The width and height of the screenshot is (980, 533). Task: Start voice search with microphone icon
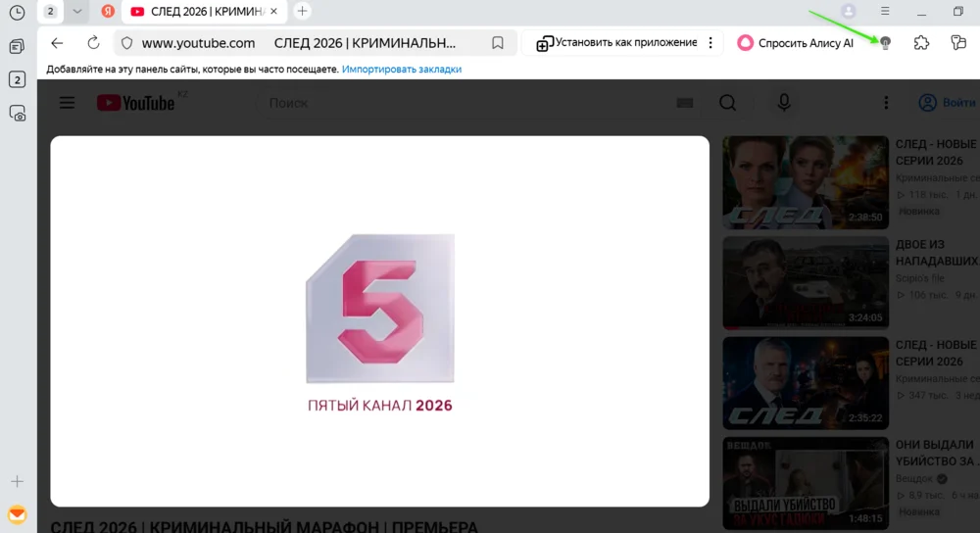tap(784, 103)
